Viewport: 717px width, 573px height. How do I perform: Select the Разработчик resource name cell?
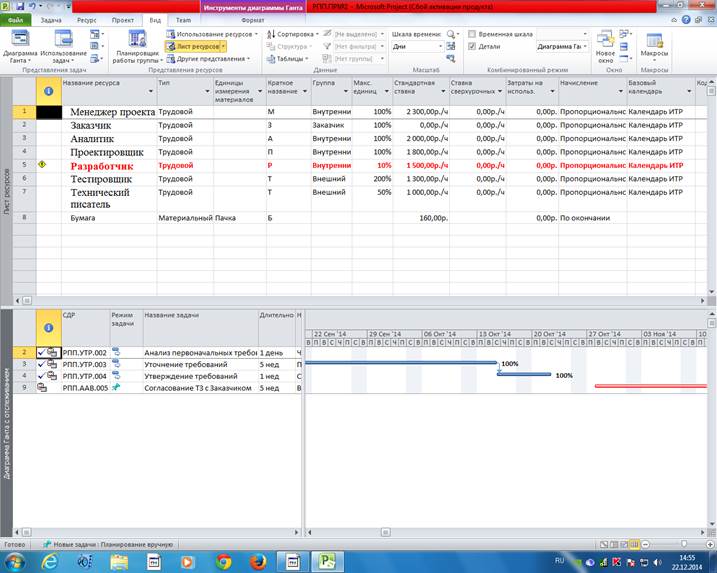point(109,166)
